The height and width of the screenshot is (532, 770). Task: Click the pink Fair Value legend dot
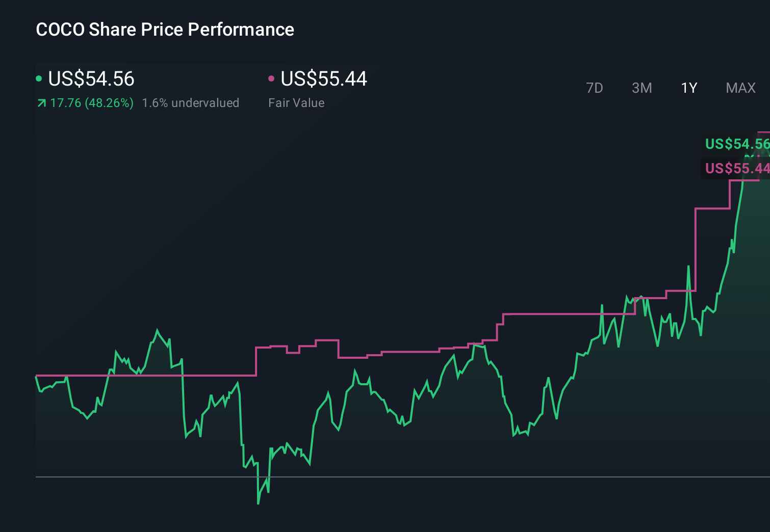tap(272, 77)
